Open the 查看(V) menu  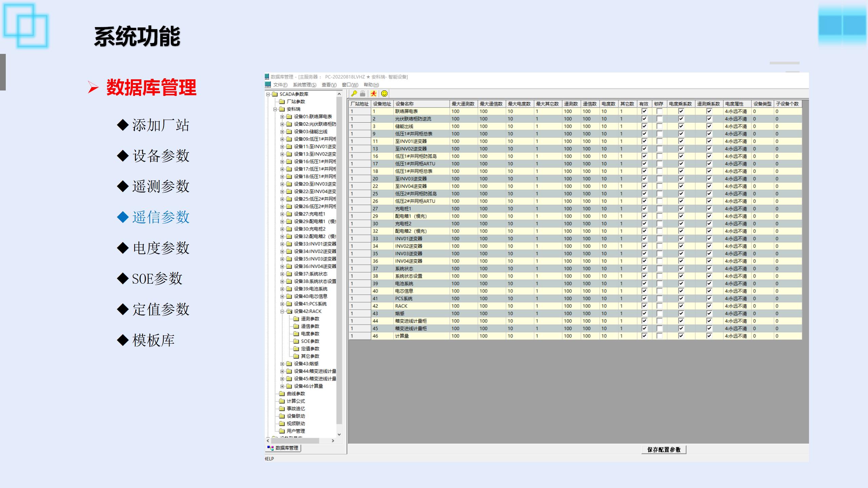click(329, 85)
